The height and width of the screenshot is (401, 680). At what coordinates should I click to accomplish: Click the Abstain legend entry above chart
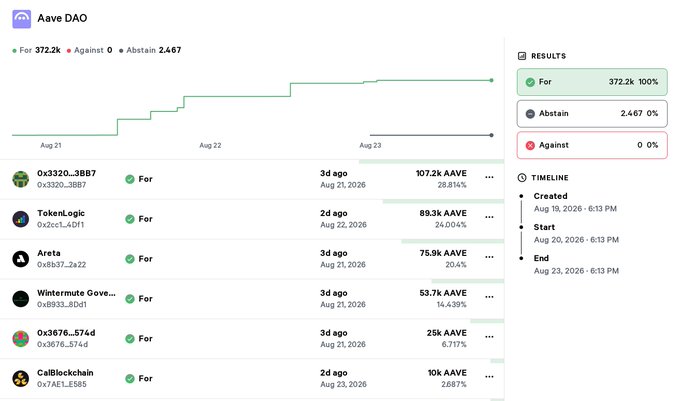150,50
